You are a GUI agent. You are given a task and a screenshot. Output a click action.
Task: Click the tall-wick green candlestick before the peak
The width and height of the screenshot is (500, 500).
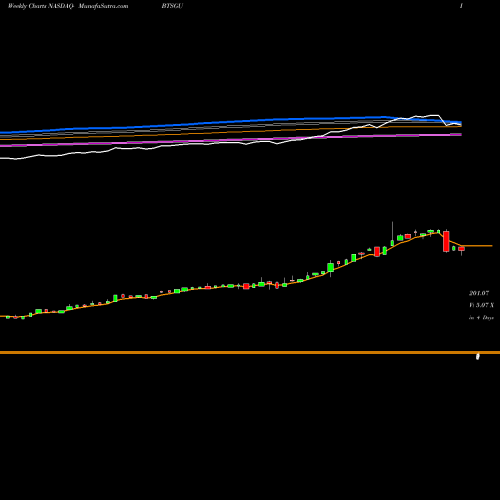pyautogui.click(x=392, y=234)
